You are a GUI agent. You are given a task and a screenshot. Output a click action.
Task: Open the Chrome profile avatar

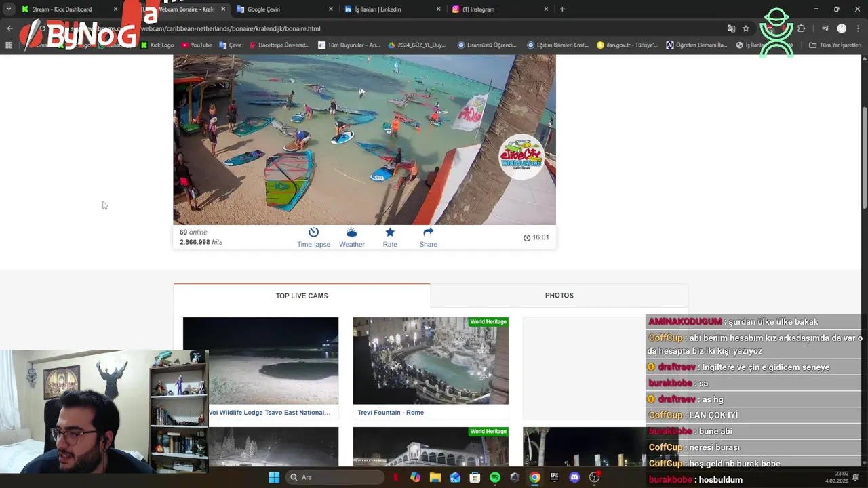842,28
